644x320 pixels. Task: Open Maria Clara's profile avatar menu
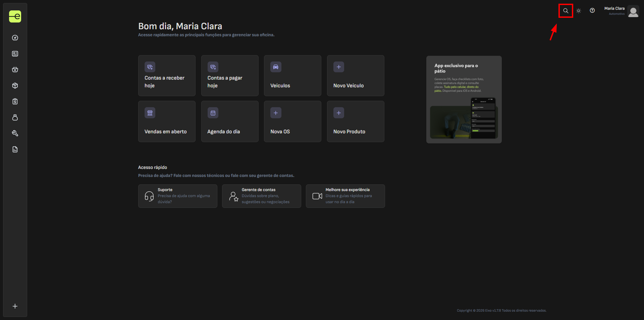pyautogui.click(x=633, y=11)
